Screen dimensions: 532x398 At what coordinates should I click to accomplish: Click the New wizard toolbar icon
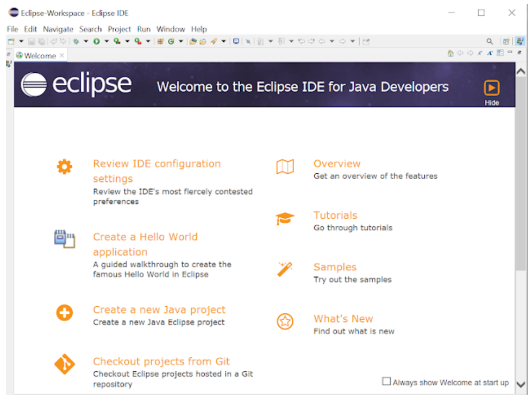[11, 41]
